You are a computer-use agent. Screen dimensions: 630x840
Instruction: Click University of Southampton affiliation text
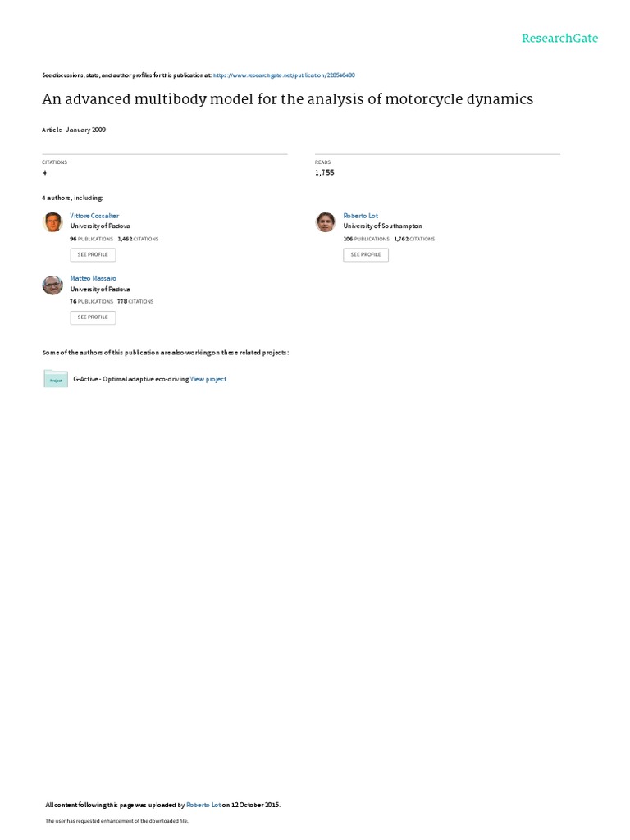382,226
